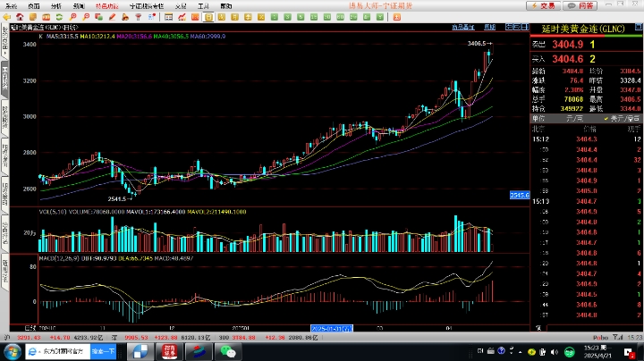Screen dimensions: 644x361
Task: Open the 分析 menu
Action: pyautogui.click(x=55, y=5)
